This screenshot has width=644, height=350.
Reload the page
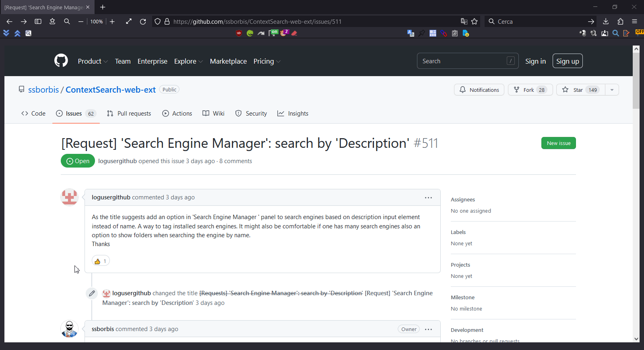[143, 21]
